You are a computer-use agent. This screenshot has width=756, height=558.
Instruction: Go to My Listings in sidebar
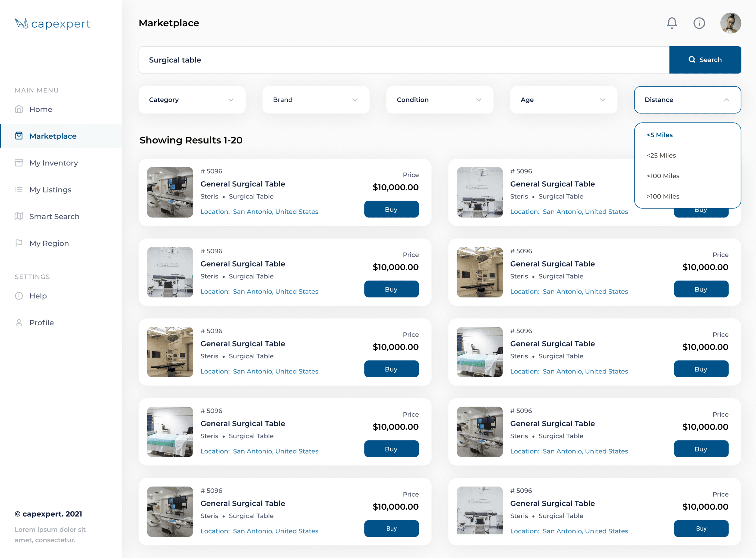pos(50,189)
